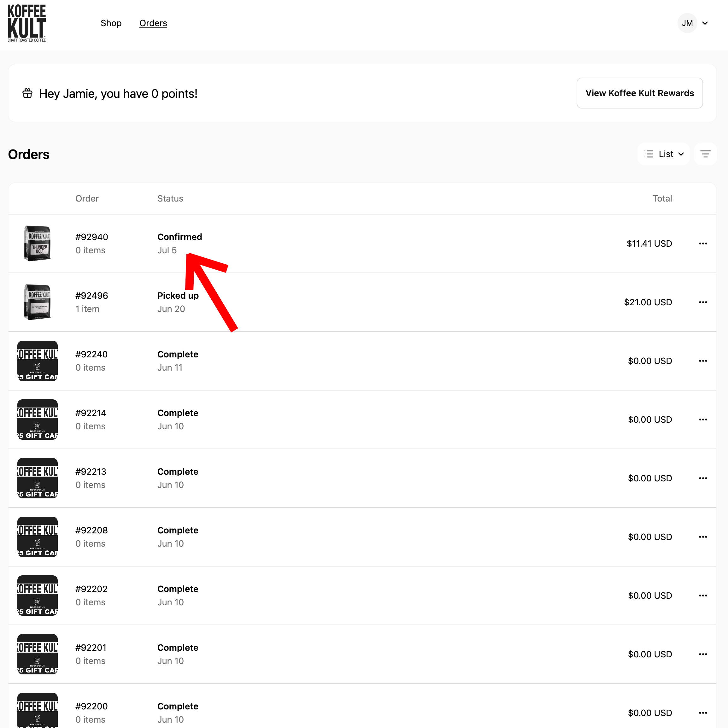
Task: Click the Koffee Kult logo
Action: coord(27,23)
